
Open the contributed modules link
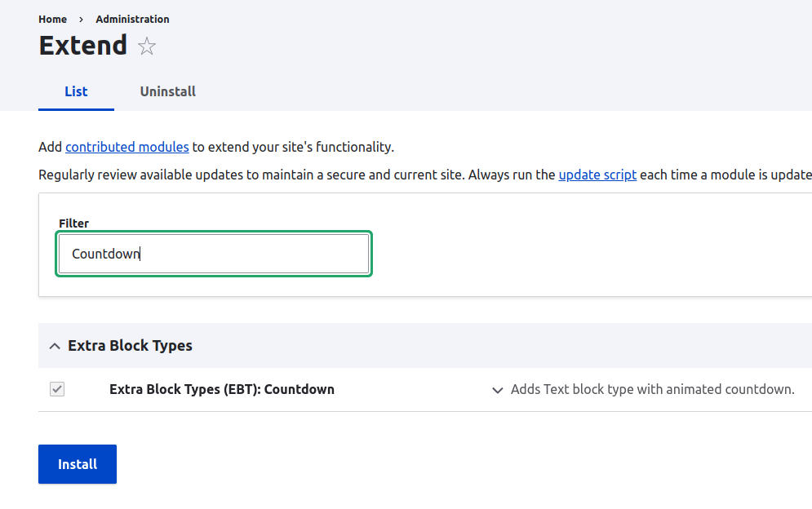(x=126, y=147)
